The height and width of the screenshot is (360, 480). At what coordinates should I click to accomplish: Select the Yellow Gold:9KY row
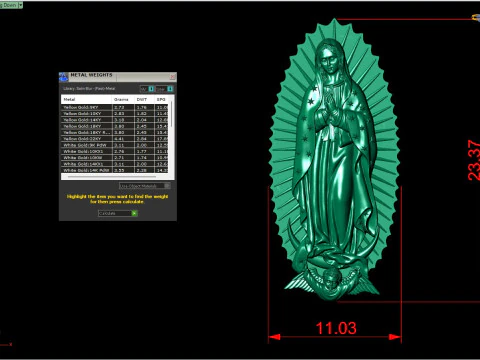point(115,107)
